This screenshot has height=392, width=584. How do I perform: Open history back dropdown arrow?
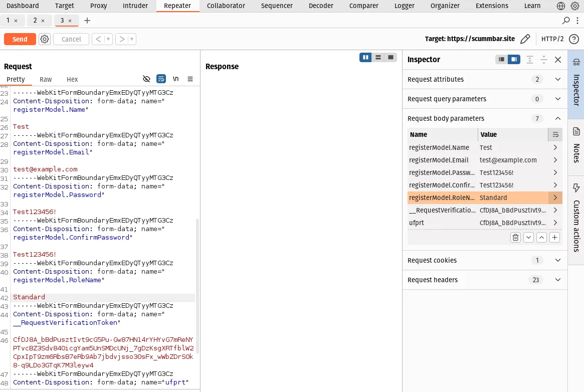click(x=108, y=39)
